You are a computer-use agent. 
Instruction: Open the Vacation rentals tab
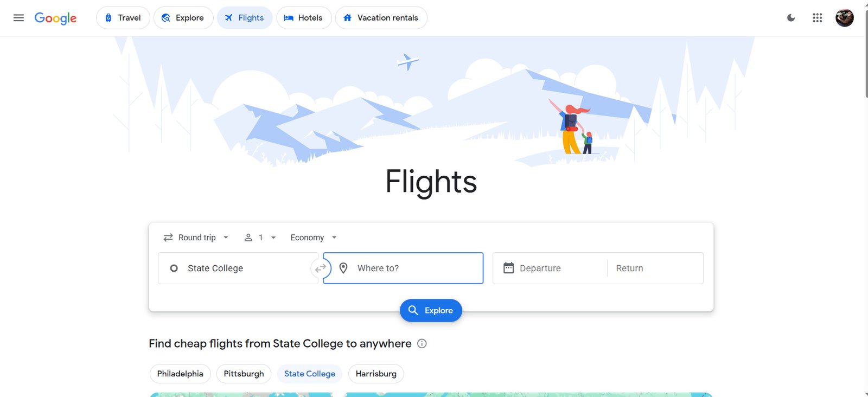[x=381, y=18]
